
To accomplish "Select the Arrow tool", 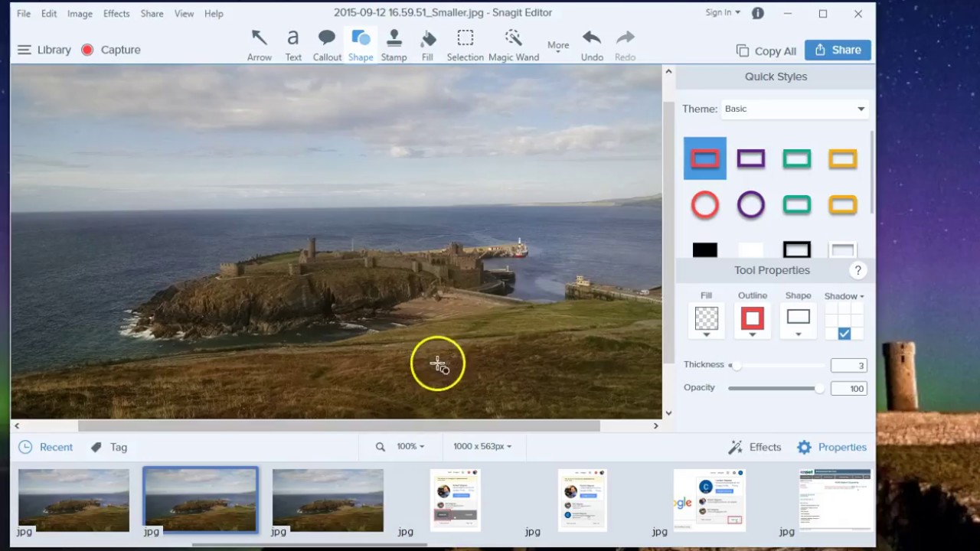I will tap(260, 45).
